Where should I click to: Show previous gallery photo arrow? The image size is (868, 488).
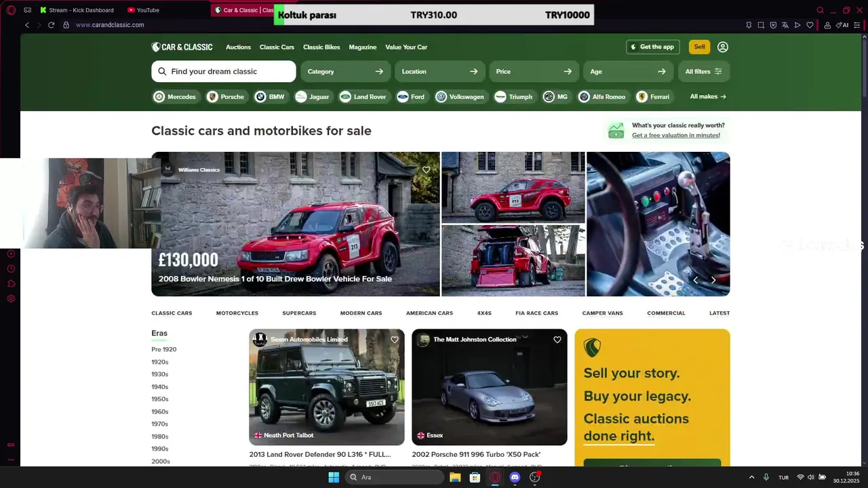click(x=695, y=280)
